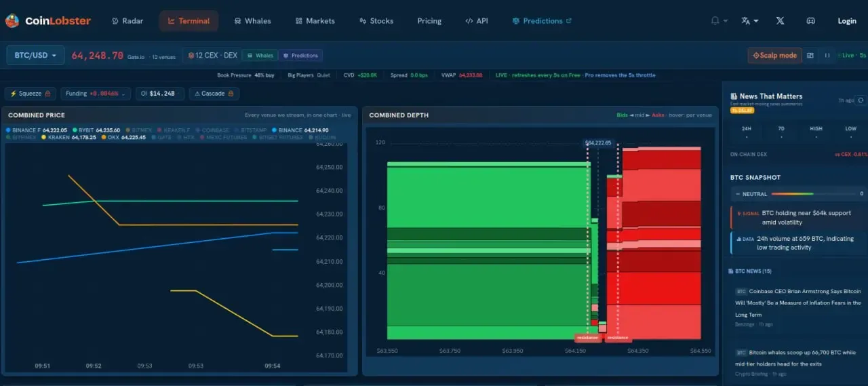Open the Discord icon link
868x386 pixels.
click(x=810, y=21)
